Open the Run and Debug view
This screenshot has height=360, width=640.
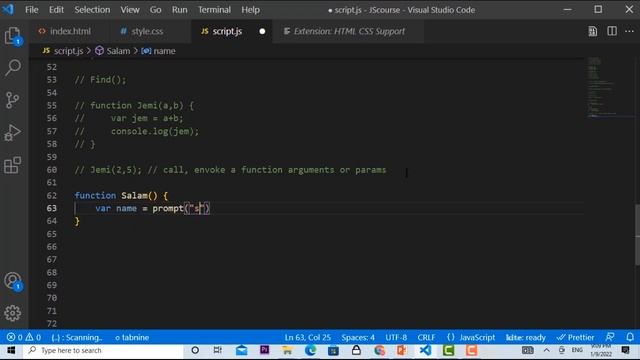tap(13, 133)
